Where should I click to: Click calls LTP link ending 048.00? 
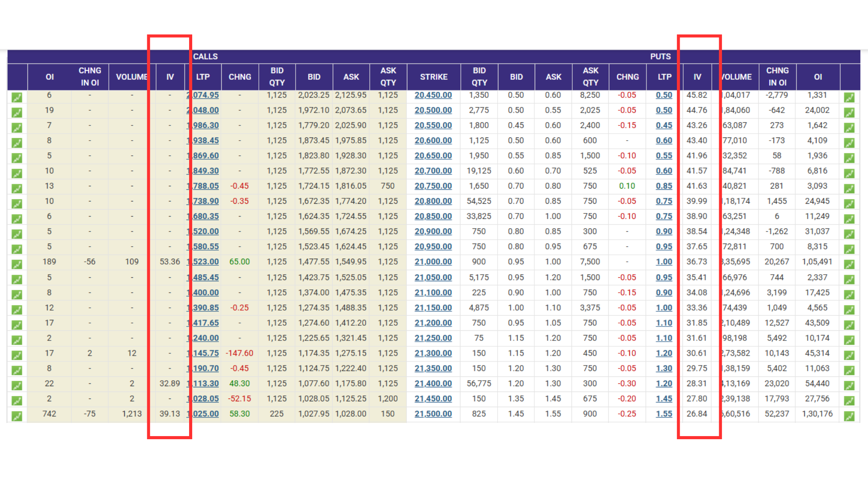tap(203, 110)
